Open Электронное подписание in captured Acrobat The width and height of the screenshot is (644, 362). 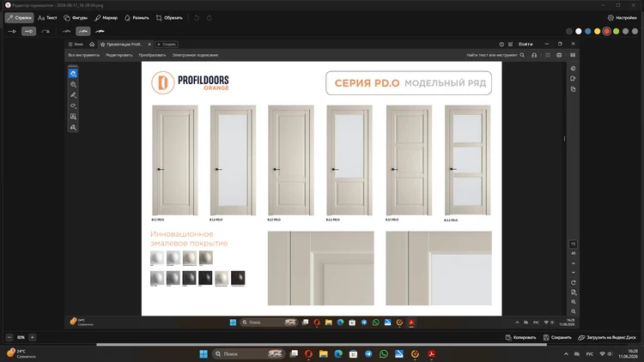[195, 55]
